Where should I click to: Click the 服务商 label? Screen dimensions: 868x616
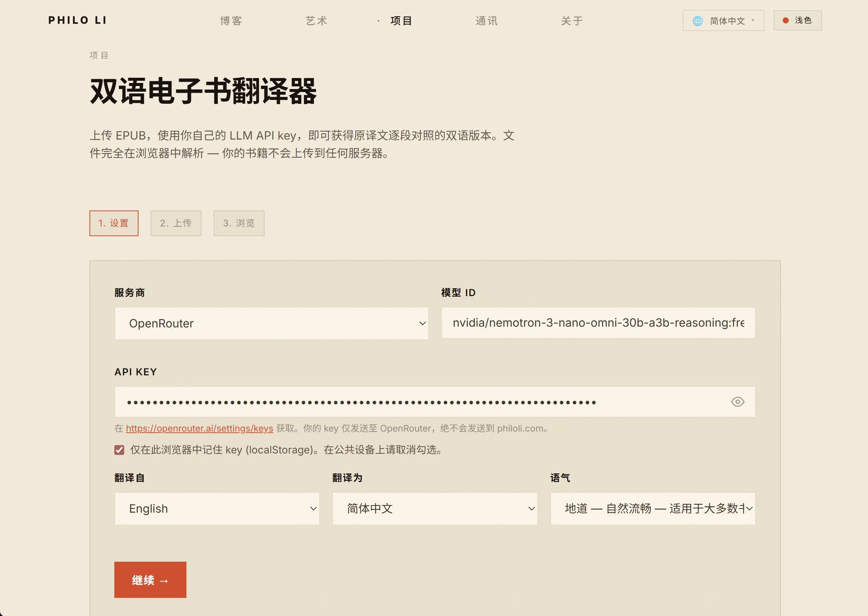(x=130, y=292)
